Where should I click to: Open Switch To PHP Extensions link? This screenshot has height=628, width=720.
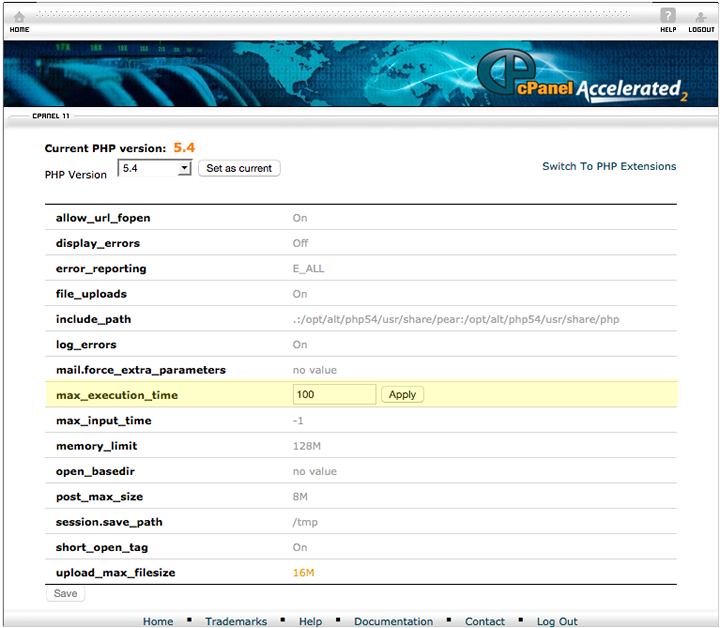(609, 166)
